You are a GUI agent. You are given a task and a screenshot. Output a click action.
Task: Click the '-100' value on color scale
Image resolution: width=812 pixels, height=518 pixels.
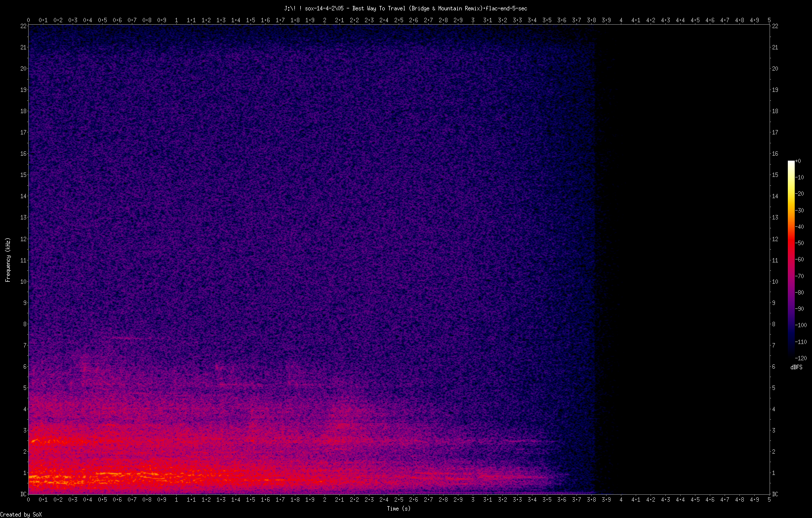click(x=801, y=325)
